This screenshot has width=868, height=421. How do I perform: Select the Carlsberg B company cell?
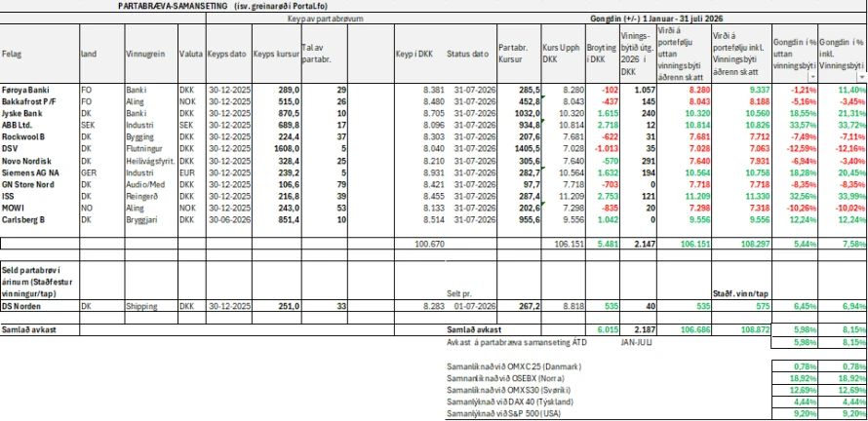pos(40,219)
